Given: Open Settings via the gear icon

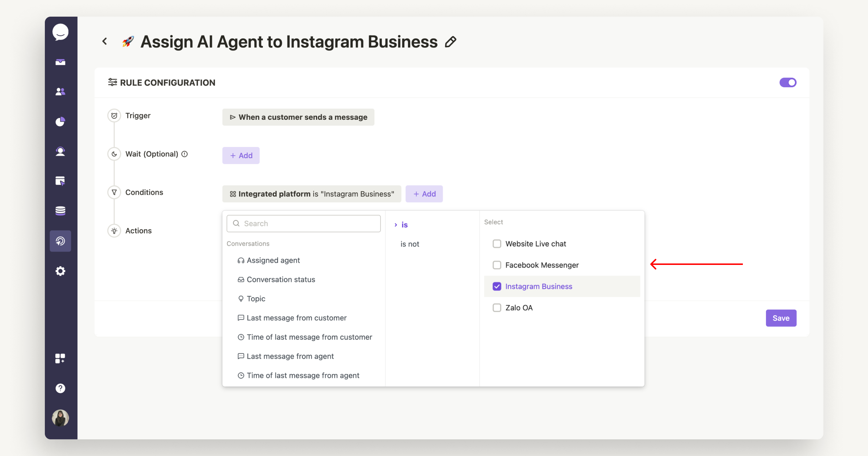Looking at the screenshot, I should click(x=60, y=271).
